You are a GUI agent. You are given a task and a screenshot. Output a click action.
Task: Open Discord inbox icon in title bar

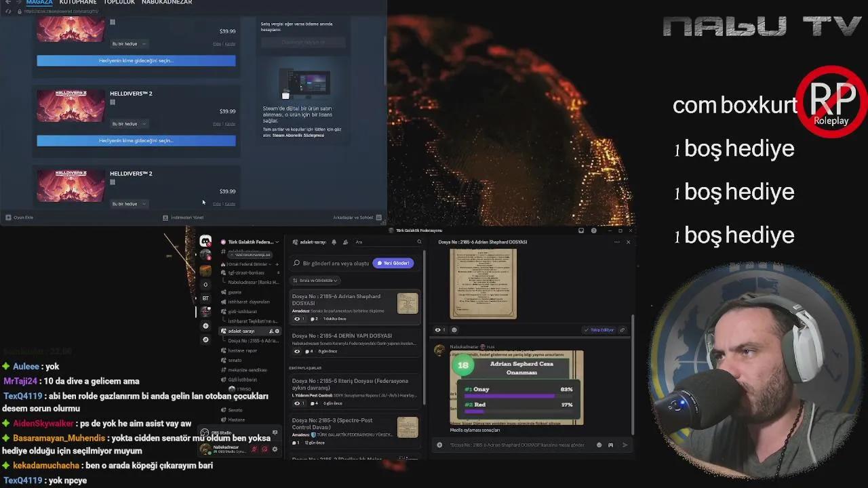pos(581,230)
